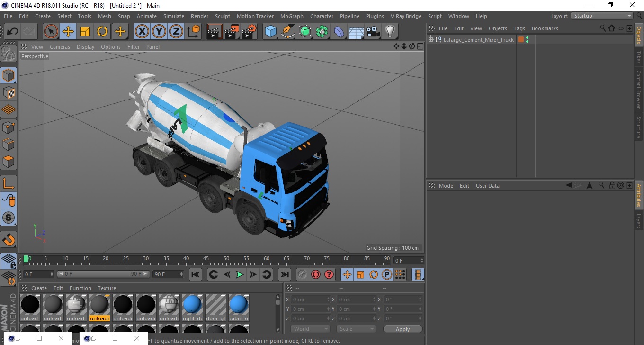Viewport: 644px width, 345px height.
Task: Click current frame marker at 0
Action: point(26,259)
